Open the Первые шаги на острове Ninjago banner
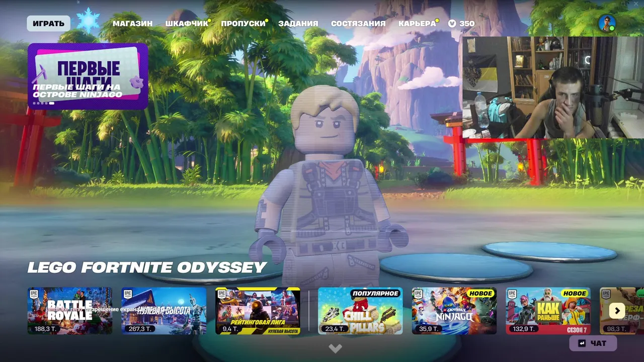The height and width of the screenshot is (362, 644). click(x=88, y=76)
